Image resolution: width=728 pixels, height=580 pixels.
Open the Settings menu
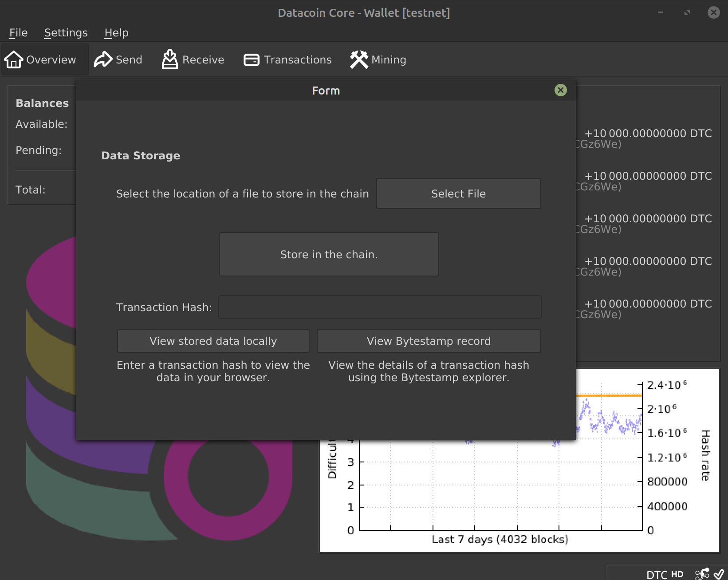[66, 33]
